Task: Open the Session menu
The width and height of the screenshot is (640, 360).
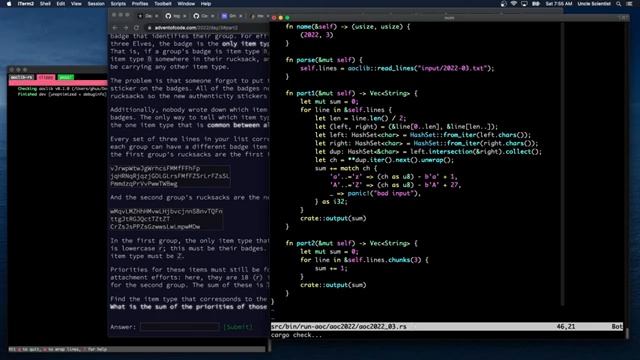Action: pos(96,4)
